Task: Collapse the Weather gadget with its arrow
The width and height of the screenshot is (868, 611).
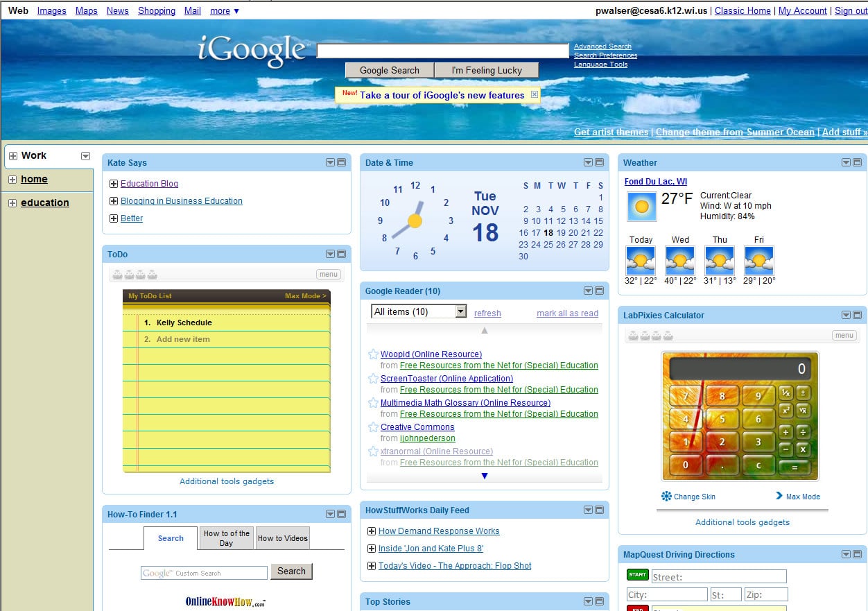Action: (846, 162)
